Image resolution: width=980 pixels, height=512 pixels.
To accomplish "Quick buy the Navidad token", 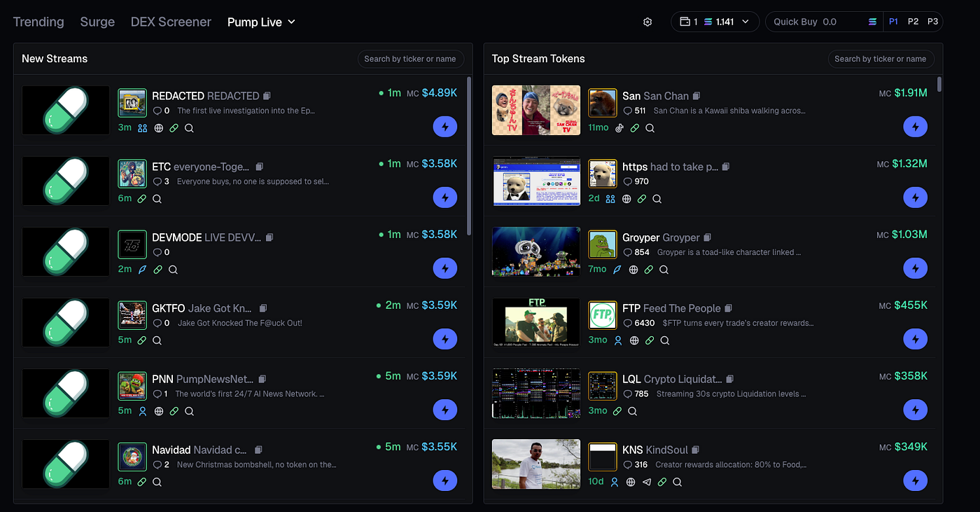I will [x=445, y=480].
